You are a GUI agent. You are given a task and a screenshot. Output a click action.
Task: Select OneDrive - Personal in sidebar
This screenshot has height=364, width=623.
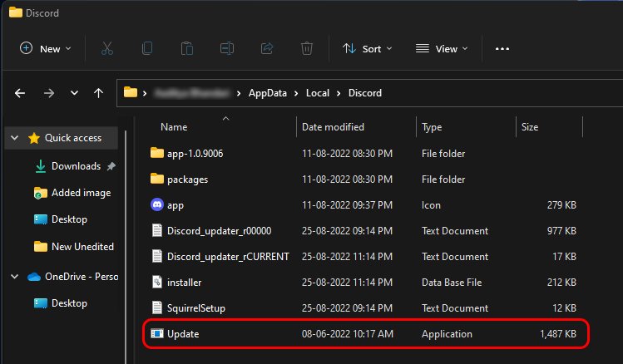(x=82, y=276)
